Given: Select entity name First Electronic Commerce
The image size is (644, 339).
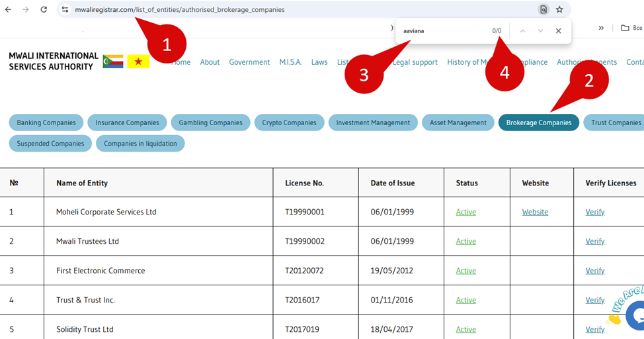Looking at the screenshot, I should pos(101,271).
